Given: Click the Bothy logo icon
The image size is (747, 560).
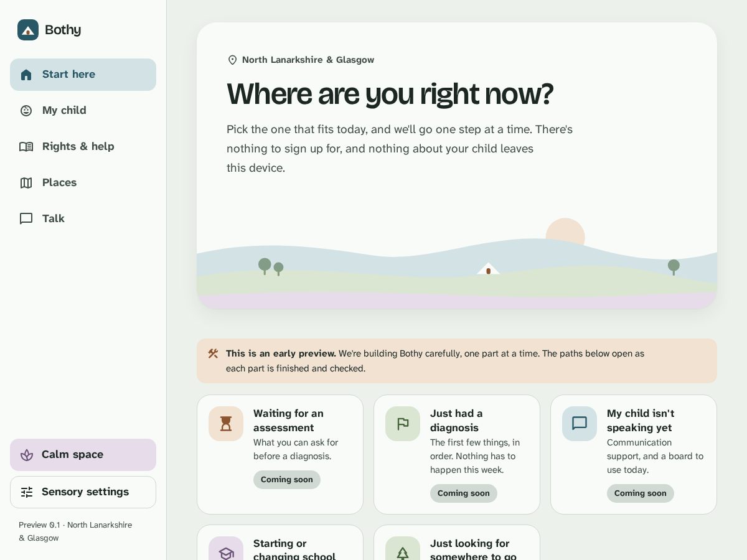Looking at the screenshot, I should click(28, 30).
